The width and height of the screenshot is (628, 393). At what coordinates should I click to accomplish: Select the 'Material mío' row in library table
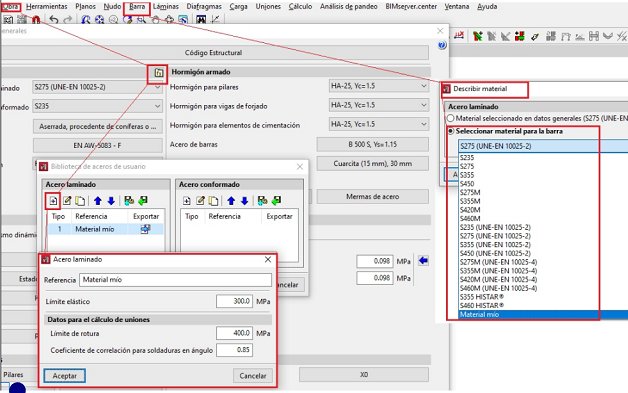tap(105, 229)
